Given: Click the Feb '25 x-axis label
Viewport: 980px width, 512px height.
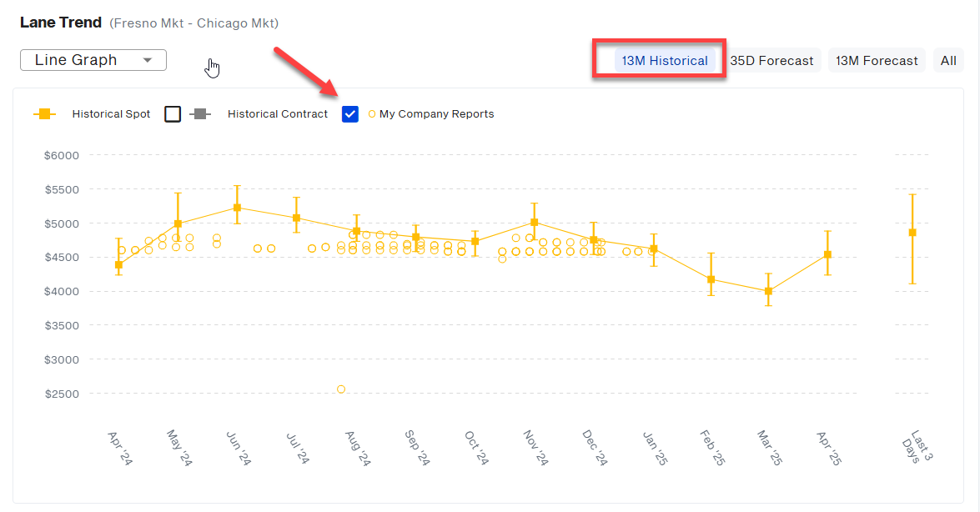Looking at the screenshot, I should point(712,449).
